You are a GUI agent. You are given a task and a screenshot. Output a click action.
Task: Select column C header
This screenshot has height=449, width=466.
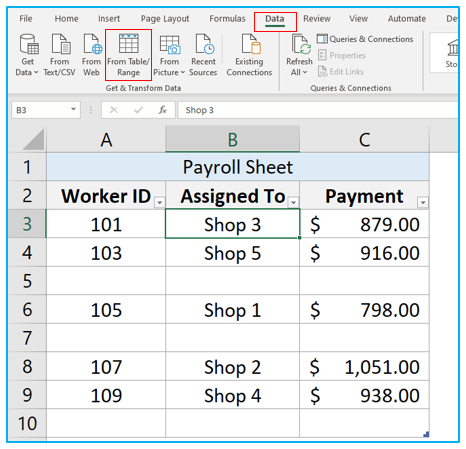coord(364,140)
